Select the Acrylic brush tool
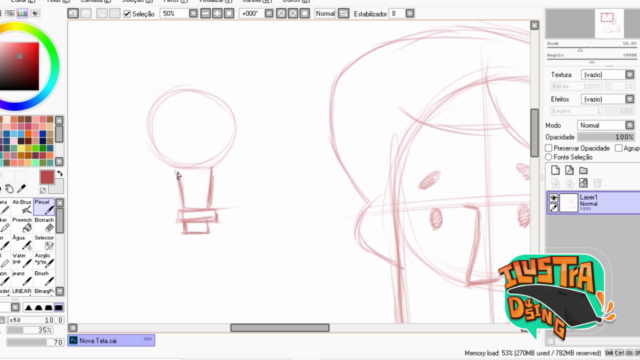The width and height of the screenshot is (640, 360). pyautogui.click(x=44, y=260)
